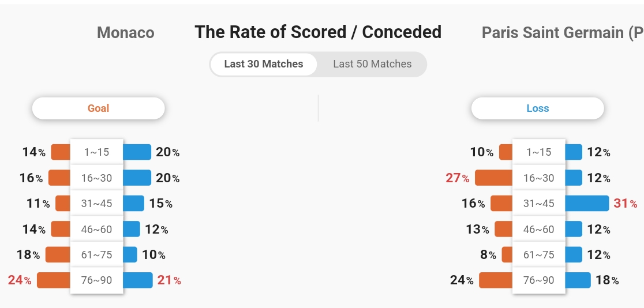Click the Monaco team name

click(x=126, y=32)
